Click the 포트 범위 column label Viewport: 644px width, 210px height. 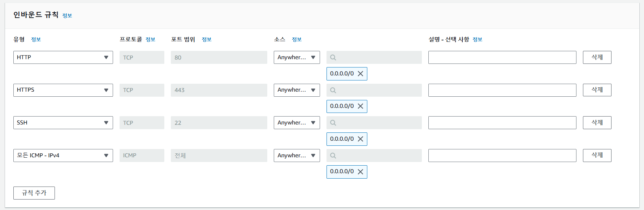coord(183,39)
